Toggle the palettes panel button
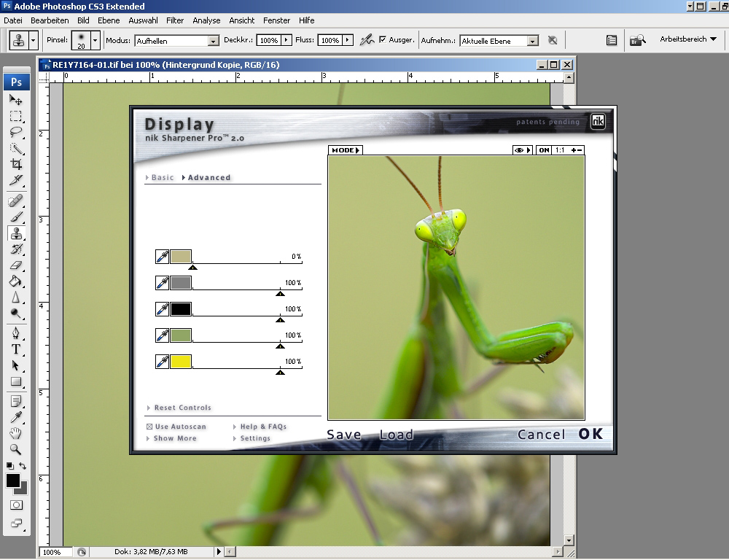729x560 pixels. point(612,40)
